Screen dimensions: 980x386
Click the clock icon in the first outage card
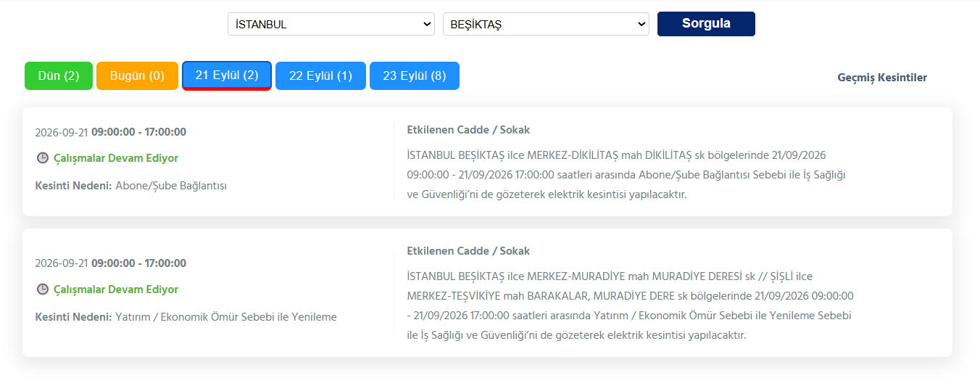click(x=42, y=157)
